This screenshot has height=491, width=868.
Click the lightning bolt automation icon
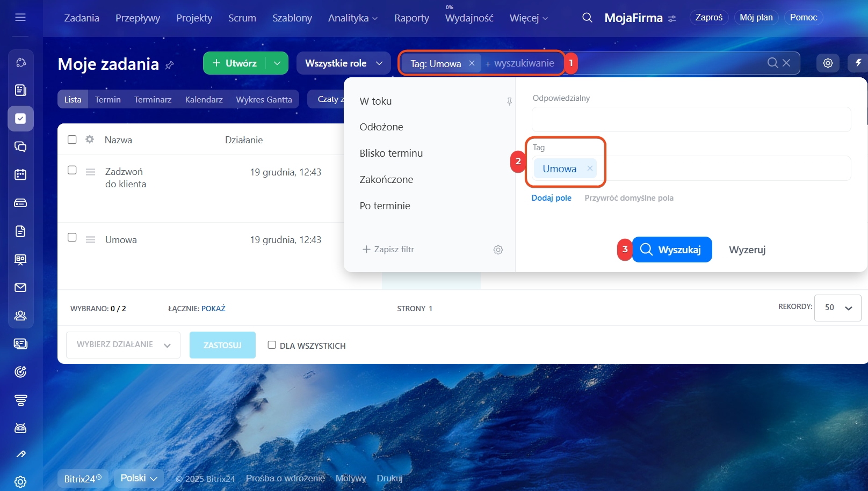coord(858,63)
